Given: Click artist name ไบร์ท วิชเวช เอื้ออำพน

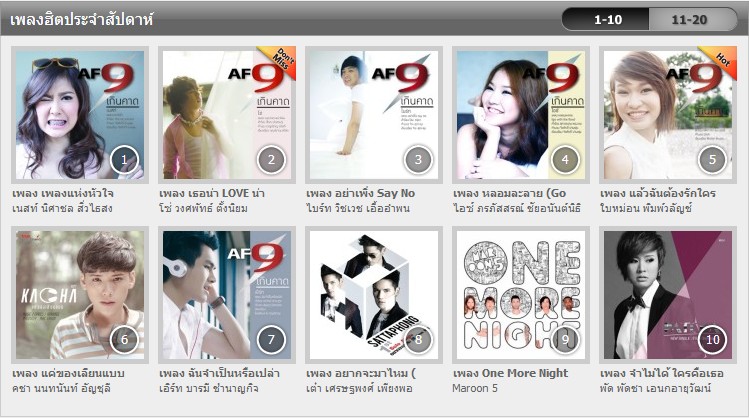Looking at the screenshot, I should (x=358, y=208).
